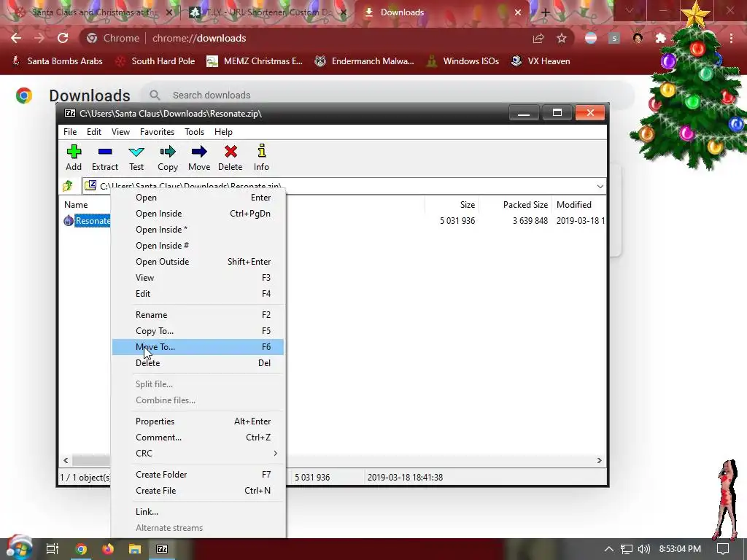Open the 7-Zip Help menu
The width and height of the screenshot is (747, 560).
coord(223,132)
